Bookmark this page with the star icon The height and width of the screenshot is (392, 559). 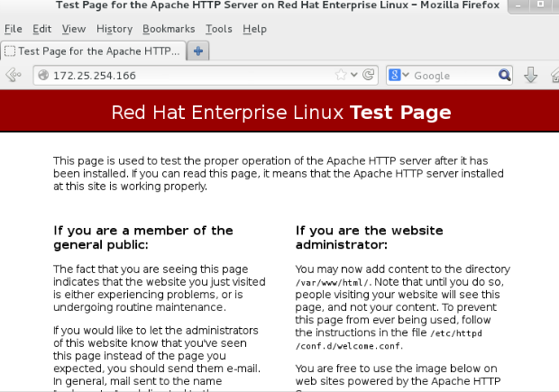click(x=341, y=75)
